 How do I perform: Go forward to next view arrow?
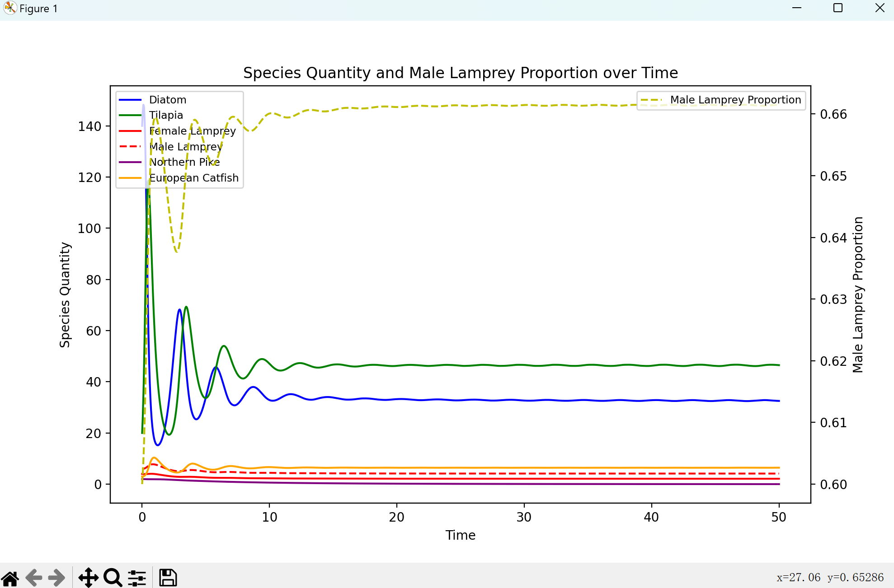[x=57, y=578]
